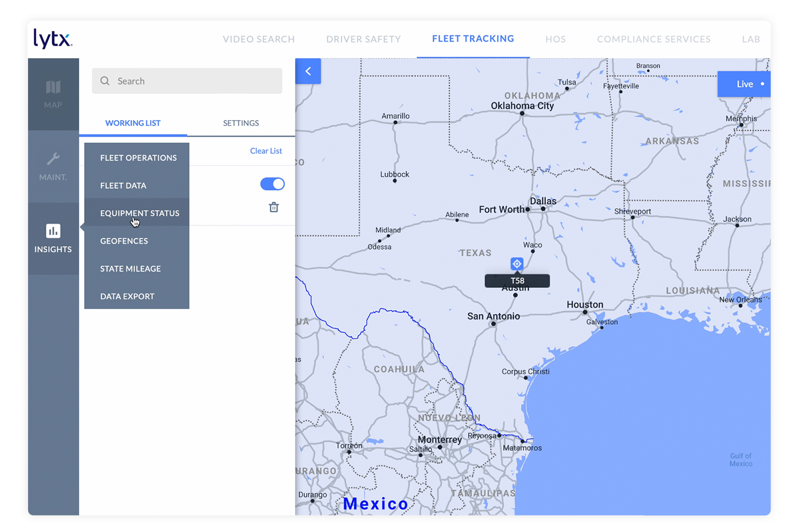This screenshot has width=799, height=532.
Task: Open the INSIGHTS bar chart icon
Action: [x=53, y=231]
